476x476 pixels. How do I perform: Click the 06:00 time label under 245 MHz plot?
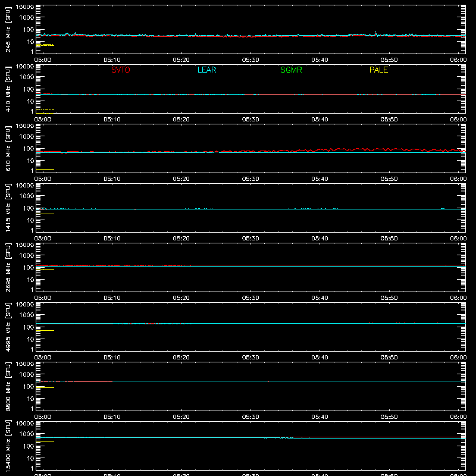click(x=458, y=60)
